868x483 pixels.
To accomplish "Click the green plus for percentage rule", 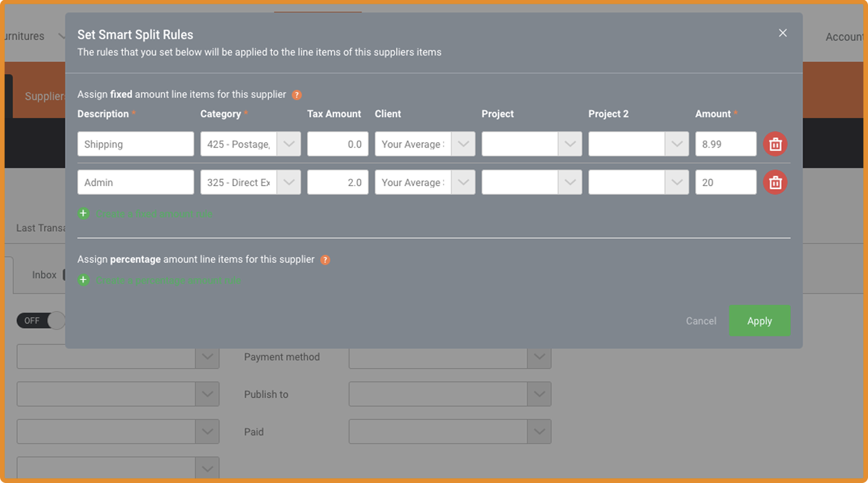I will [x=84, y=280].
